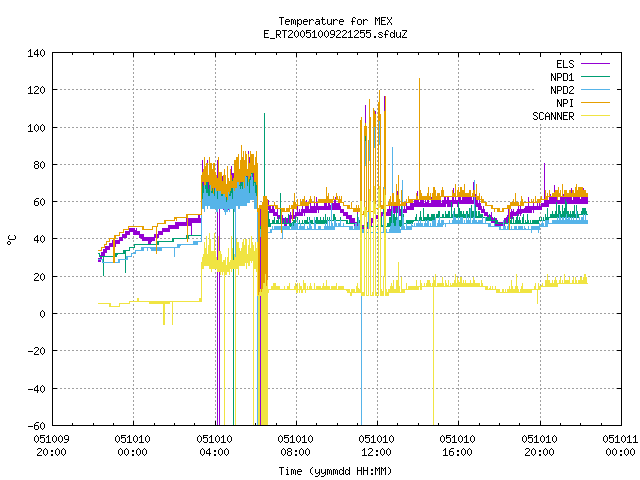Screen dimensions: 640x480
Task: Click the yellow SCANNER legend line sample
Action: 595,116
